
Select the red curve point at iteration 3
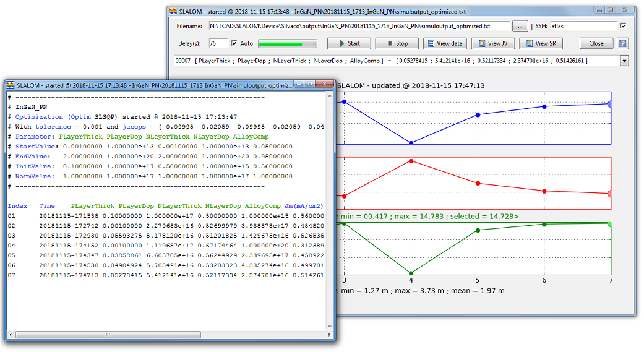[344, 196]
